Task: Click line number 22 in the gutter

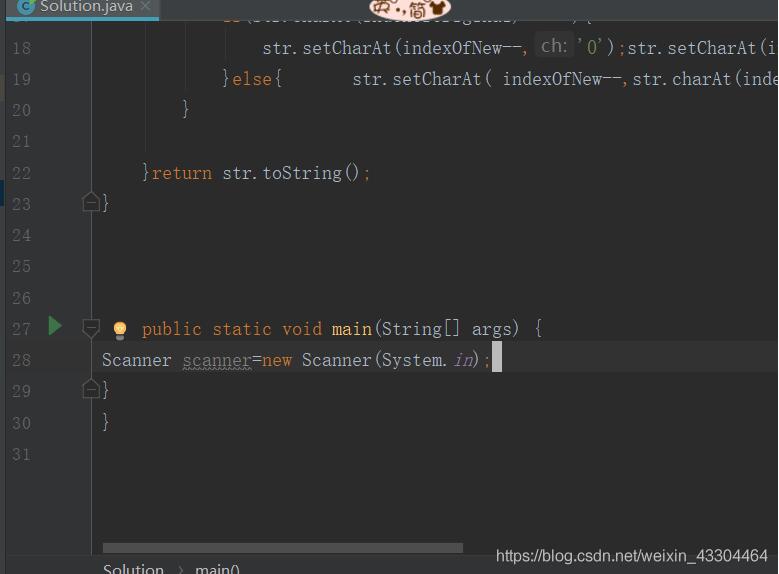Action: click(x=21, y=173)
